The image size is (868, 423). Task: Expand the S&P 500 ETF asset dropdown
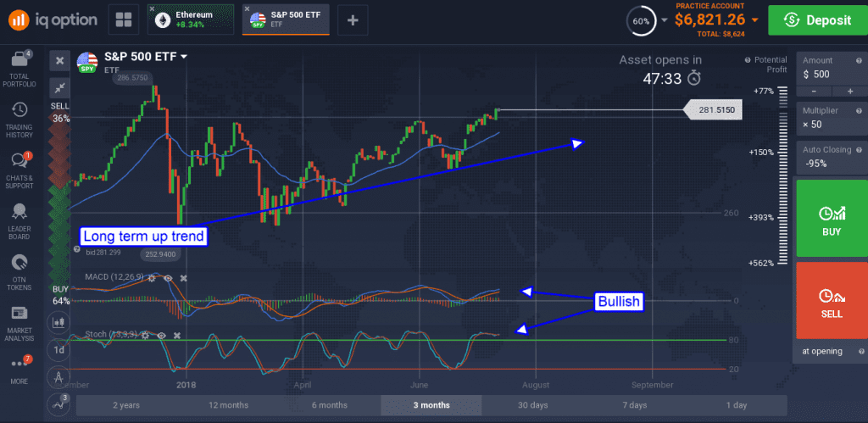(x=184, y=57)
